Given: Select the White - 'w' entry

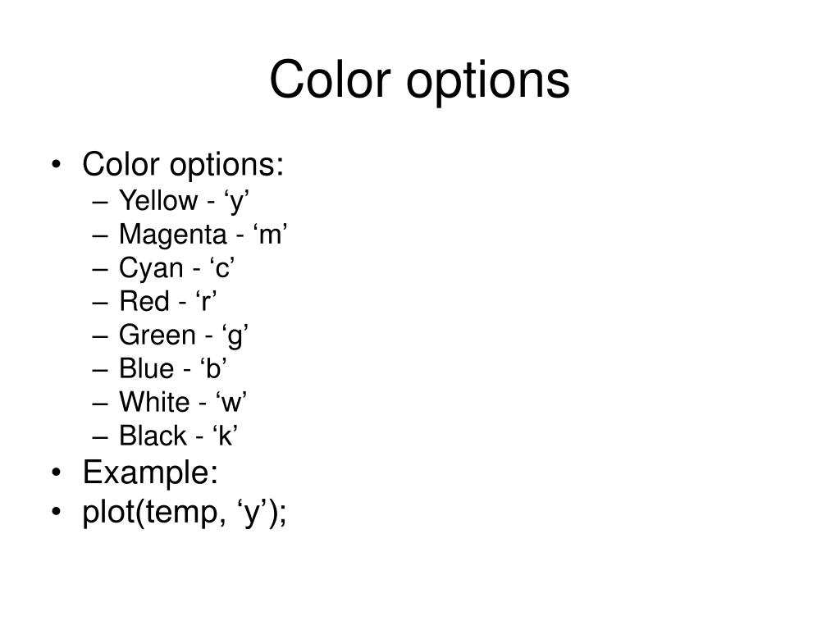Looking at the screenshot, I should click(183, 402).
